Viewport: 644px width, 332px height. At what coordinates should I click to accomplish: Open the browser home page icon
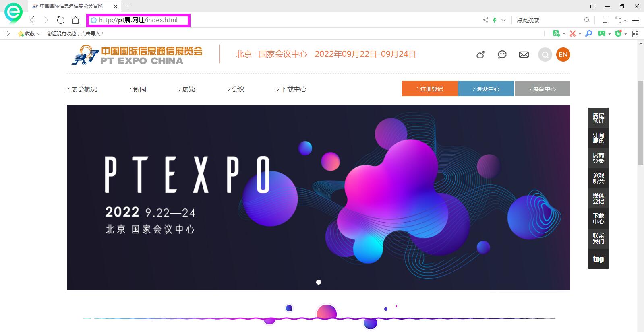(75, 20)
